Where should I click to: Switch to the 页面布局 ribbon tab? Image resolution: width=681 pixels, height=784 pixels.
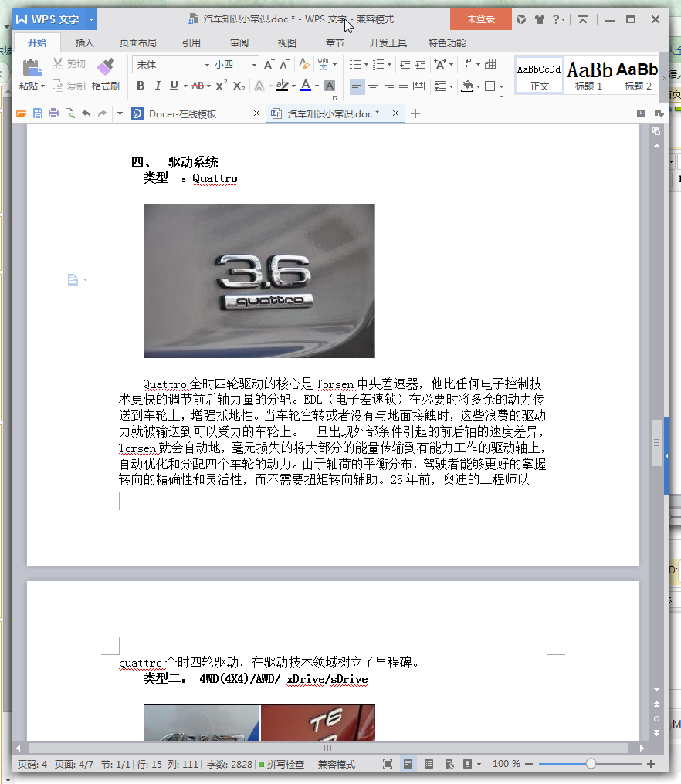pos(138,43)
